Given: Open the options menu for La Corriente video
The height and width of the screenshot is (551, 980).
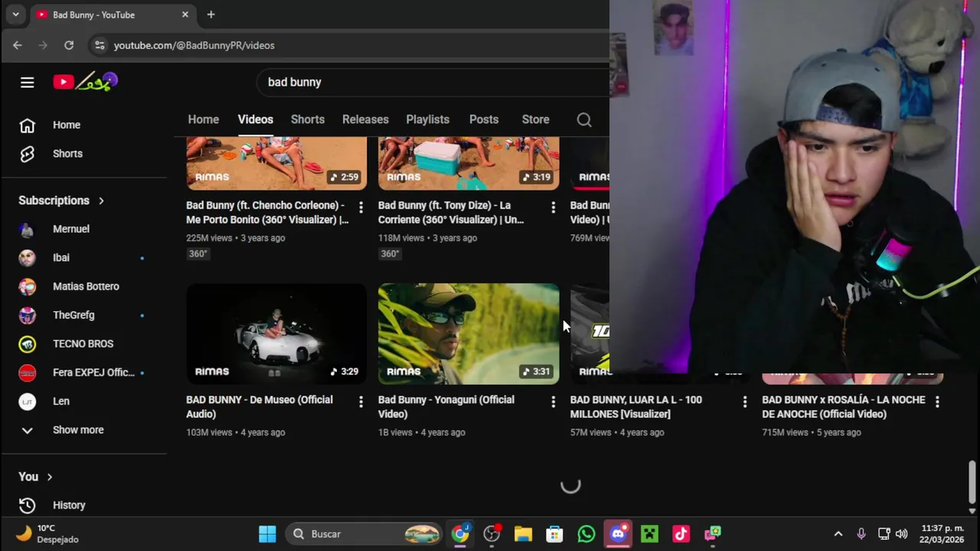Looking at the screenshot, I should (x=553, y=207).
